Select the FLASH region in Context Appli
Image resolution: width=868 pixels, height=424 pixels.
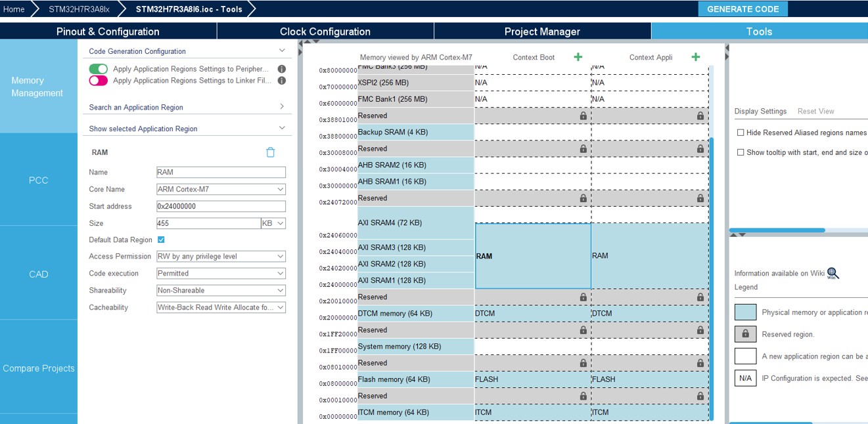pos(650,379)
